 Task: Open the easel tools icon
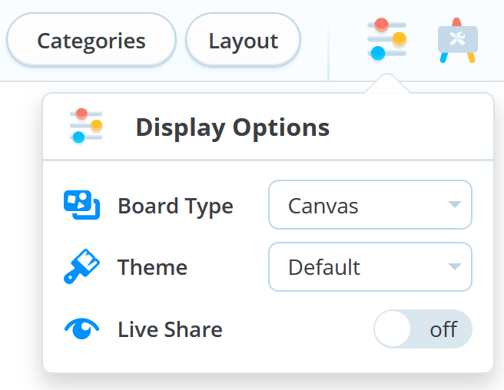pyautogui.click(x=458, y=41)
